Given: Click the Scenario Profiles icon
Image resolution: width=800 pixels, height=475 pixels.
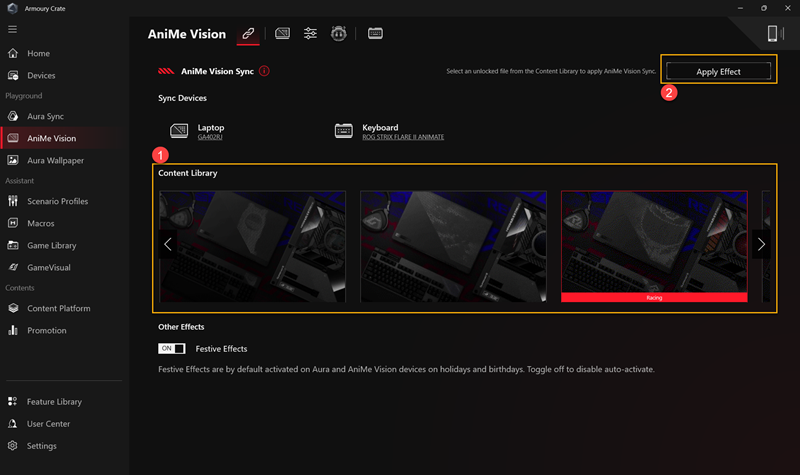Looking at the screenshot, I should click(x=13, y=201).
